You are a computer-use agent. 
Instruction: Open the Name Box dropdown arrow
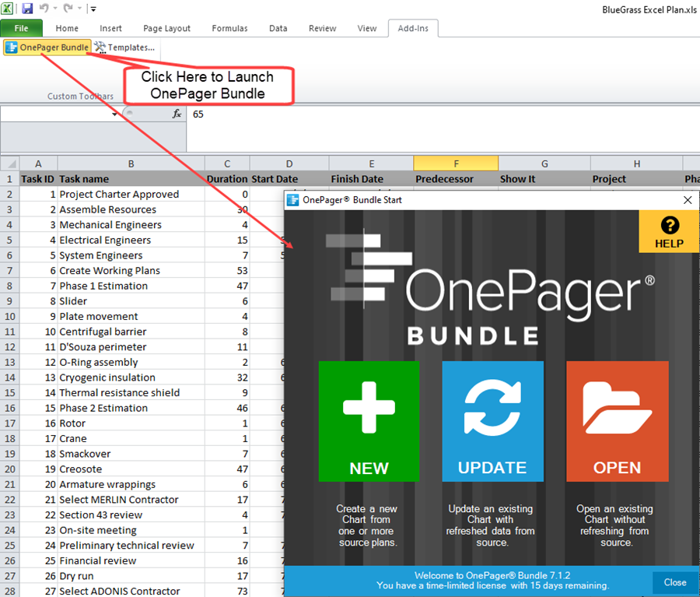click(114, 114)
